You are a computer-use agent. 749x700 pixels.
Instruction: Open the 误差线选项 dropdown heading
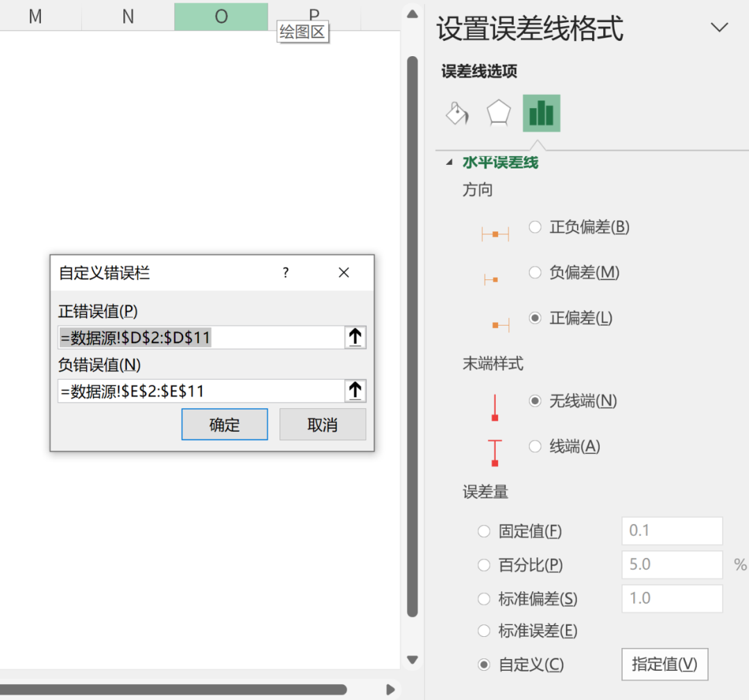(x=479, y=71)
